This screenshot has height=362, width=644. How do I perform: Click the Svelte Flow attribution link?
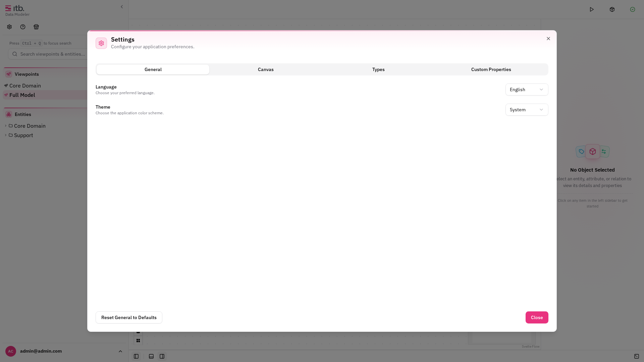point(531,347)
